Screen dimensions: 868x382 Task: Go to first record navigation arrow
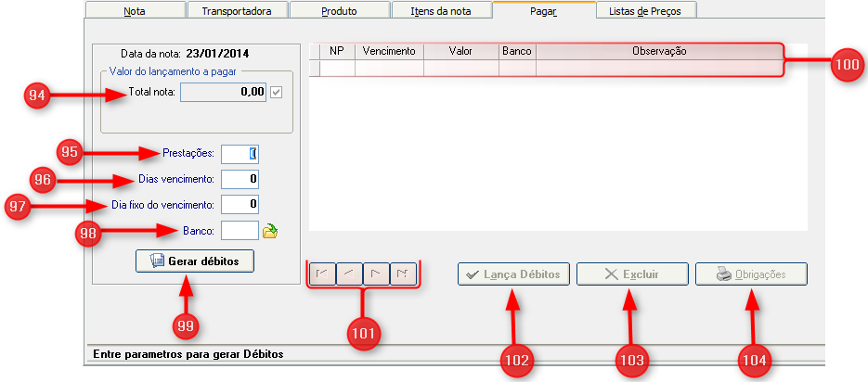(x=323, y=274)
